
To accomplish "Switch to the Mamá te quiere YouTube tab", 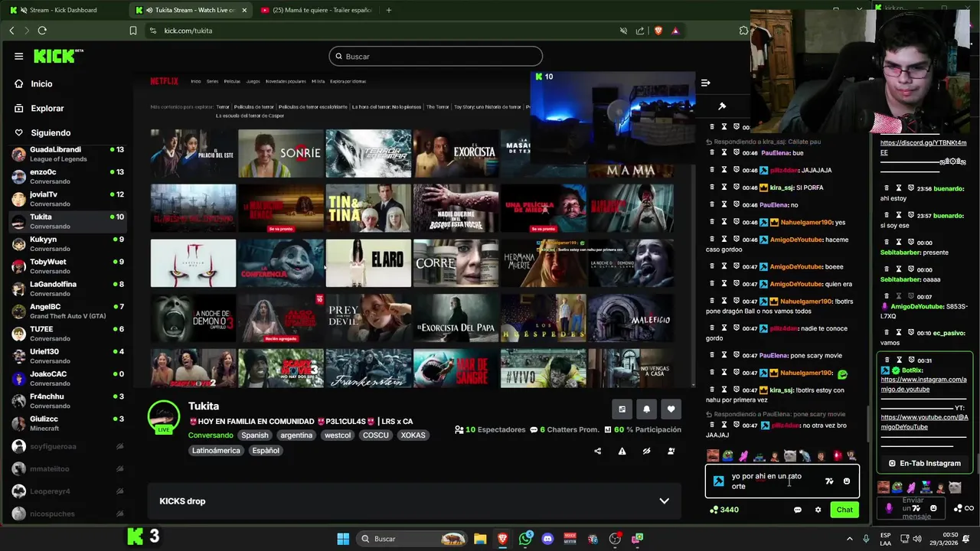I will pyautogui.click(x=316, y=10).
